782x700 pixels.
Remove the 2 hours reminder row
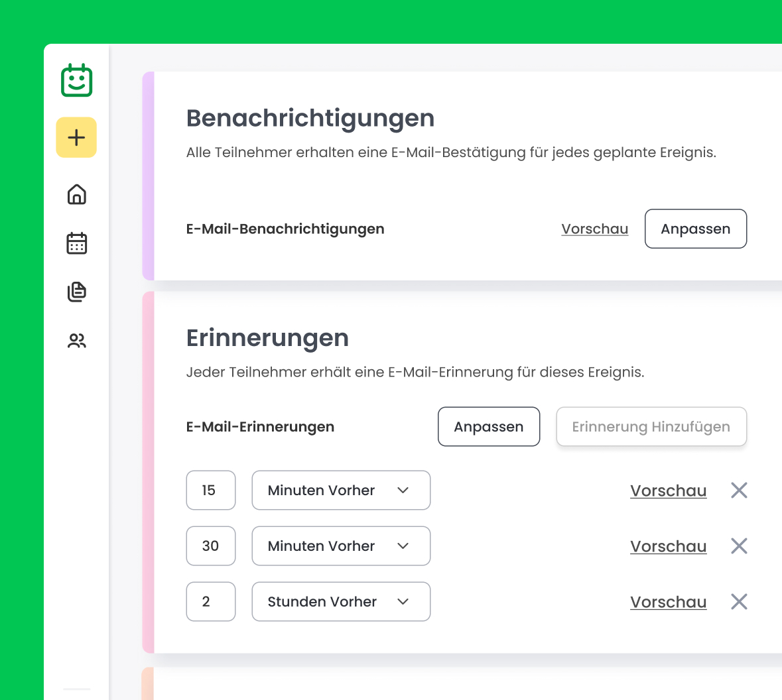(739, 602)
